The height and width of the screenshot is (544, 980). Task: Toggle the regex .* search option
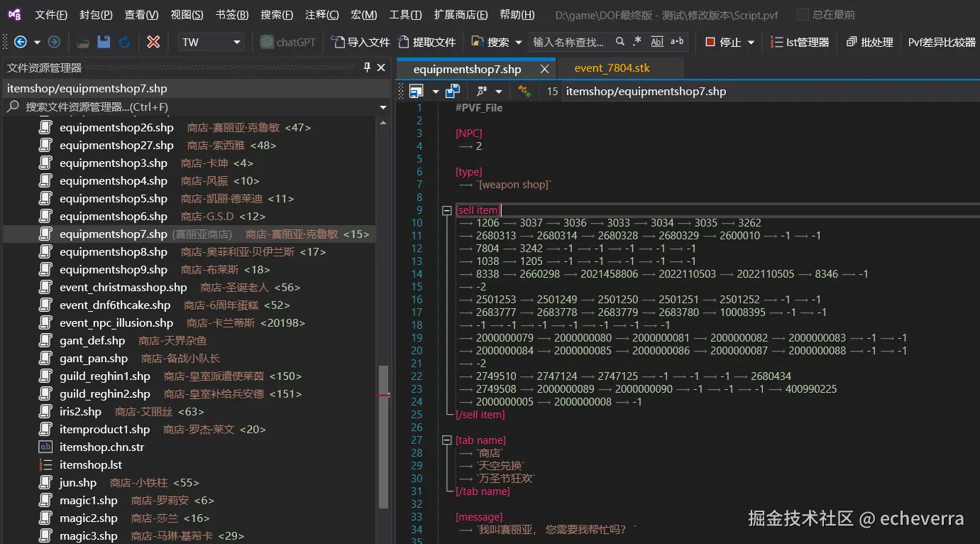637,42
